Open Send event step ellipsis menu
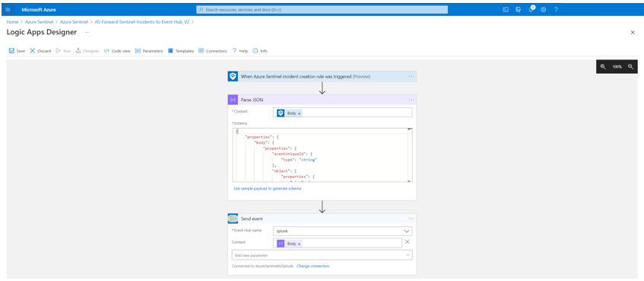This screenshot has width=644, height=281. pyautogui.click(x=411, y=219)
